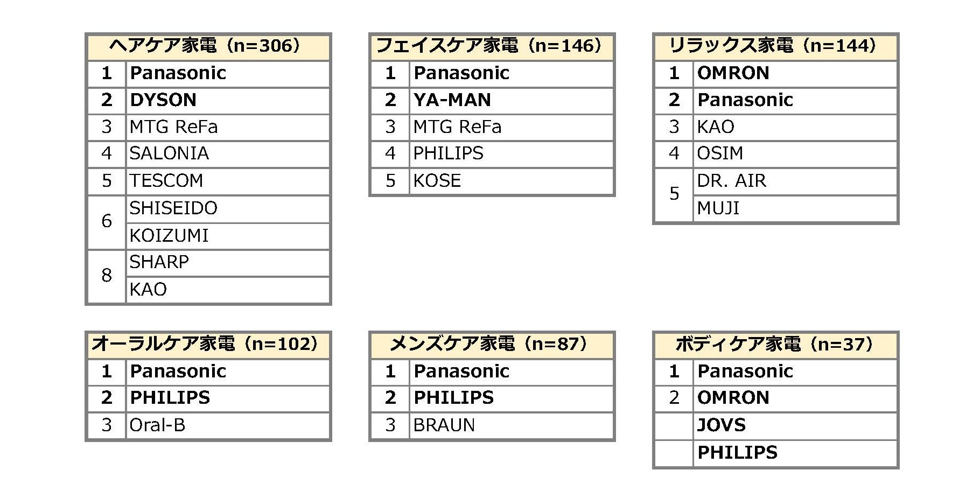
Task: Click the フェイスケア家電 (n=146) header
Action: click(491, 46)
